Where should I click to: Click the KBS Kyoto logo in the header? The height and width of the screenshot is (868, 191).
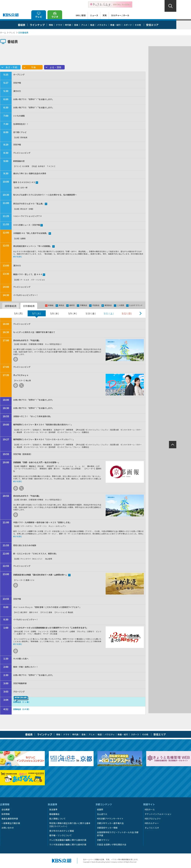(11, 15)
